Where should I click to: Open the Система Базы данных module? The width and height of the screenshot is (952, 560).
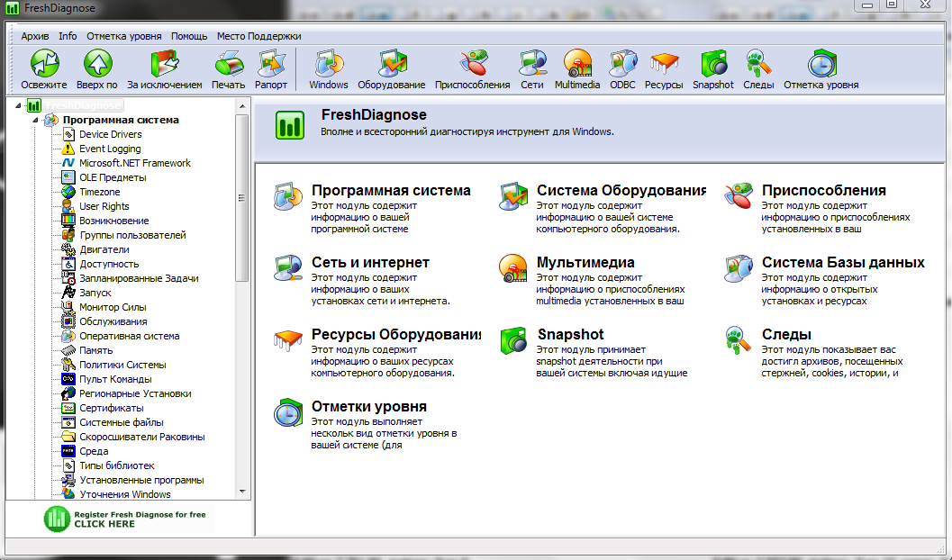(842, 263)
